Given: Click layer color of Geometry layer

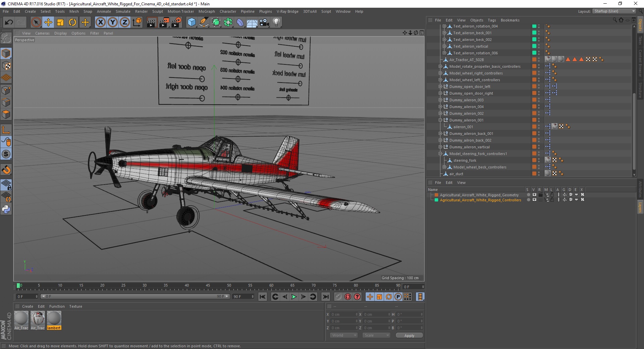Looking at the screenshot, I should tap(436, 195).
